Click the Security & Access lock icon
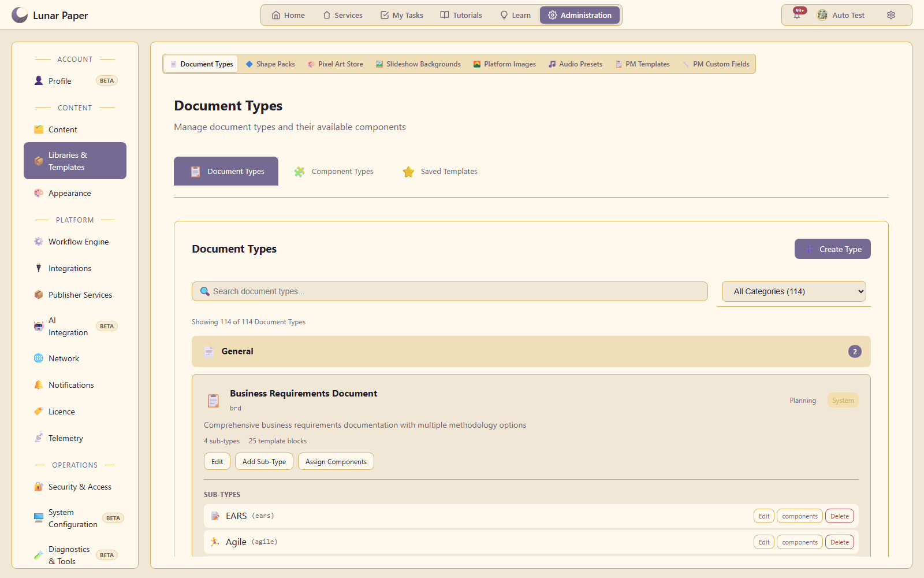The image size is (924, 578). (x=39, y=487)
